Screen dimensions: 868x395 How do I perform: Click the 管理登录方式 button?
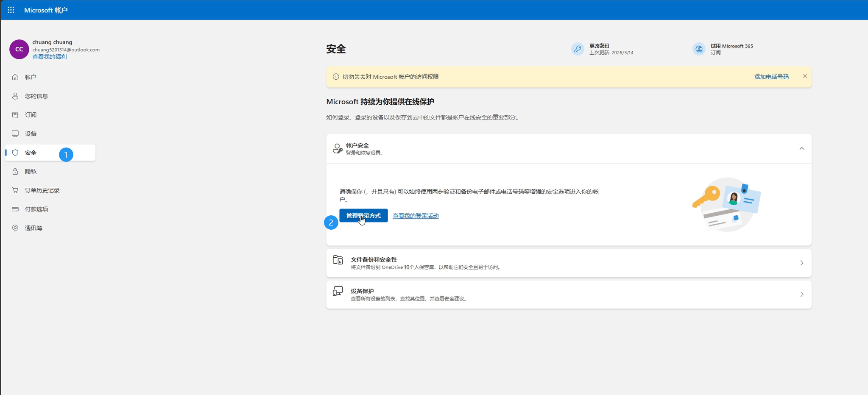(x=363, y=216)
